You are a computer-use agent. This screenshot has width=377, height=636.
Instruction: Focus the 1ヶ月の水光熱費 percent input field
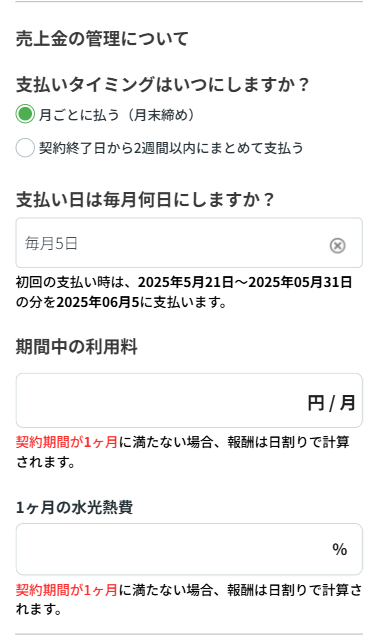click(189, 549)
